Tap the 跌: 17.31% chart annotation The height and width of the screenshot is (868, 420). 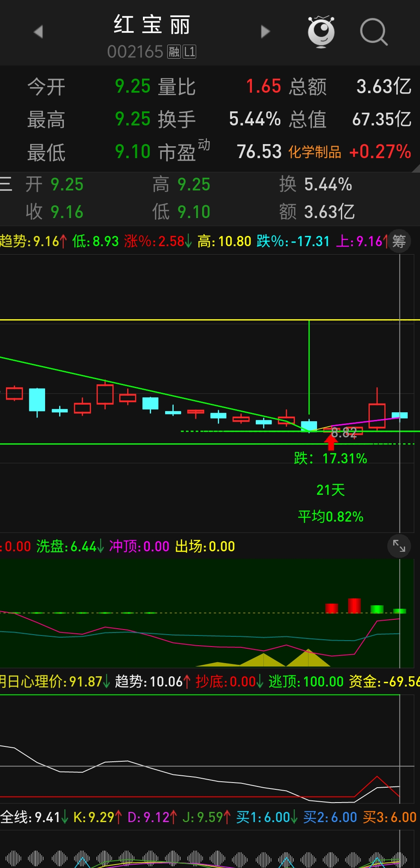coord(331,458)
